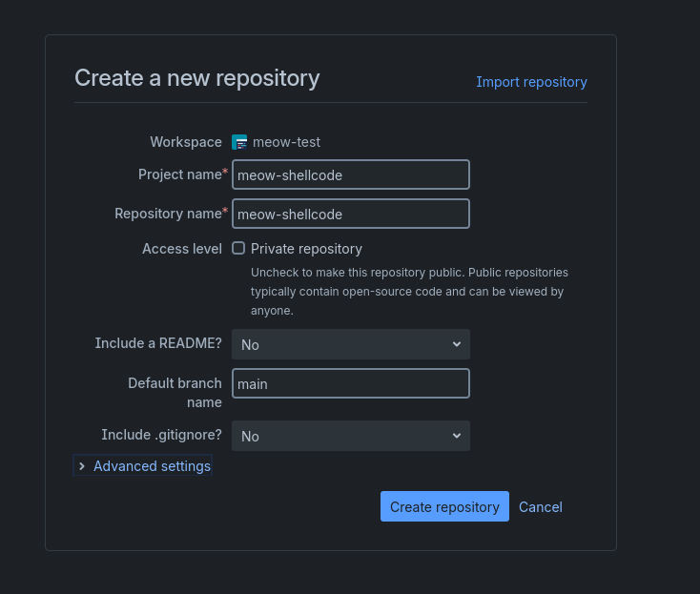Click the README dropdown chevron arrow
700x594 pixels.
456,344
